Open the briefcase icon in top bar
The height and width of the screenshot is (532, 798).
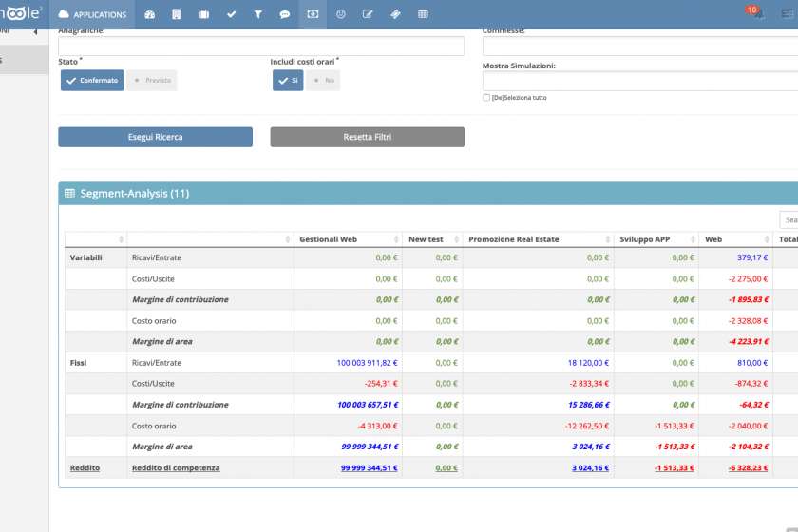[x=203, y=14]
